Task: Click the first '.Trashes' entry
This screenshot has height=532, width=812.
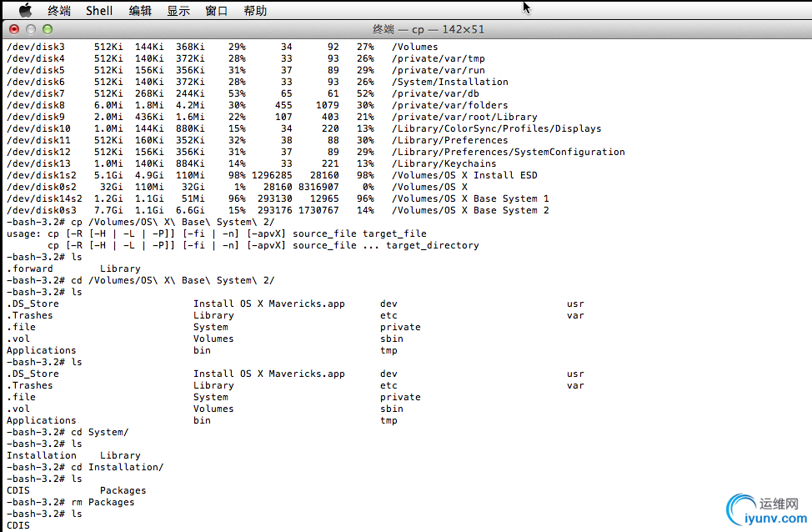Action: (29, 315)
